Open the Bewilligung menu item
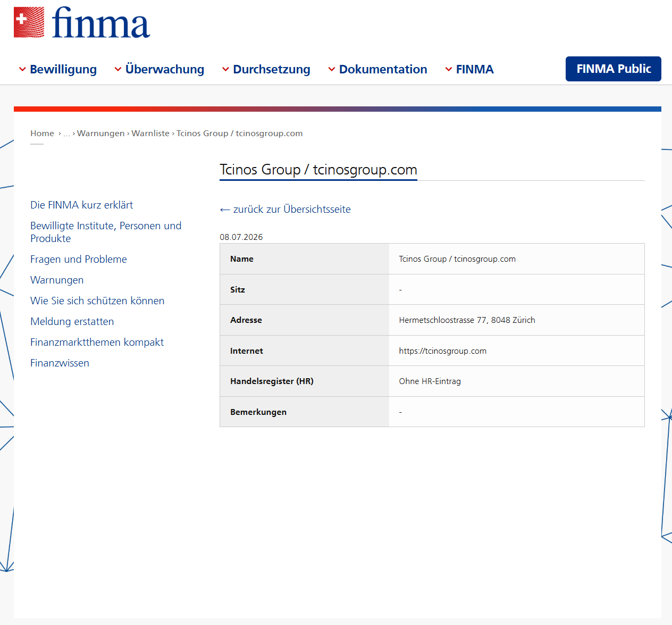The image size is (672, 625). point(63,70)
